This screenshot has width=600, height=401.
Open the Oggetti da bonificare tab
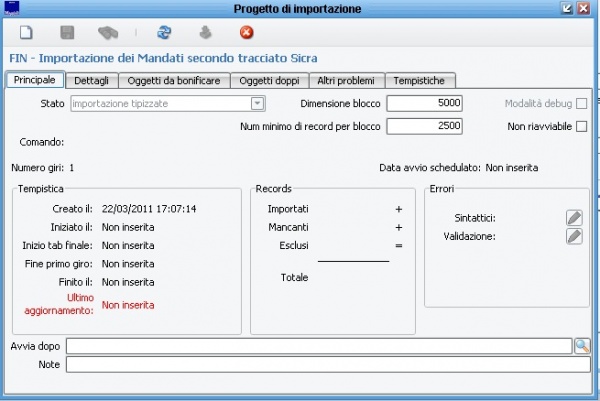tap(174, 81)
